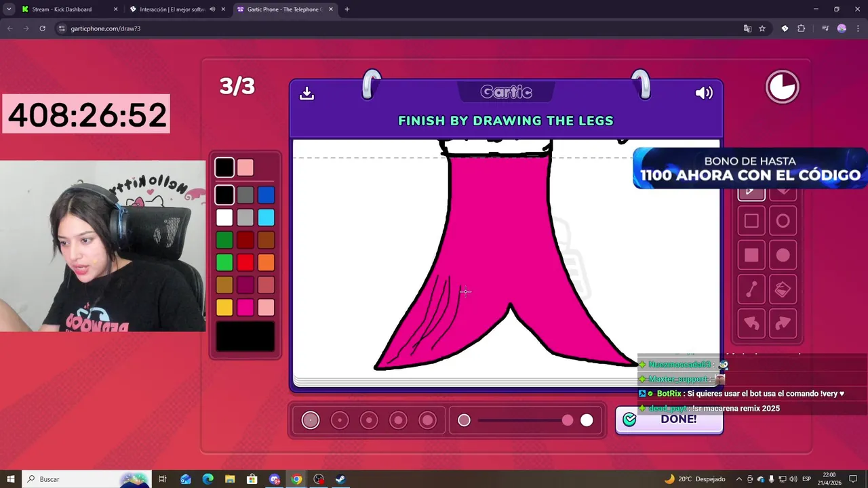Viewport: 868px width, 488px height.
Task: Click the DONE! button
Action: (x=669, y=420)
